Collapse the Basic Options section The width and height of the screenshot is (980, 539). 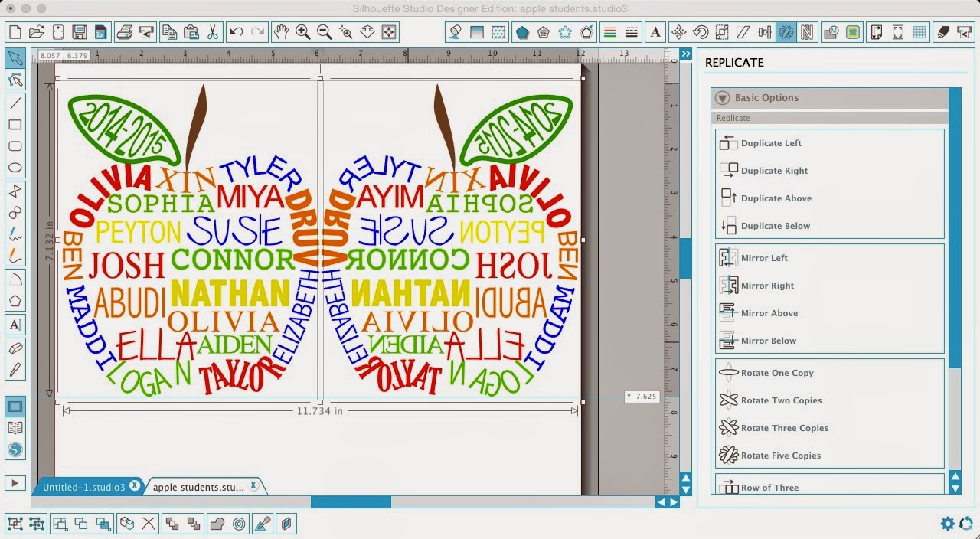point(722,98)
